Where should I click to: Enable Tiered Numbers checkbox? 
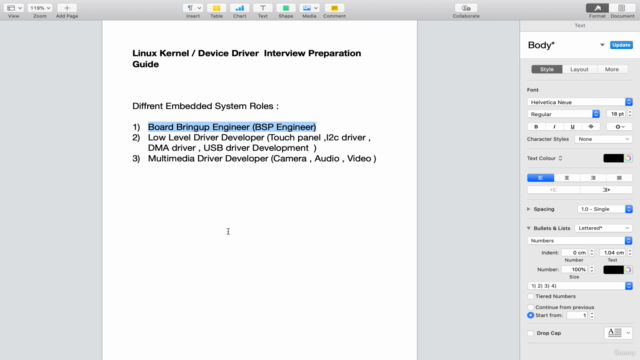pyautogui.click(x=531, y=296)
